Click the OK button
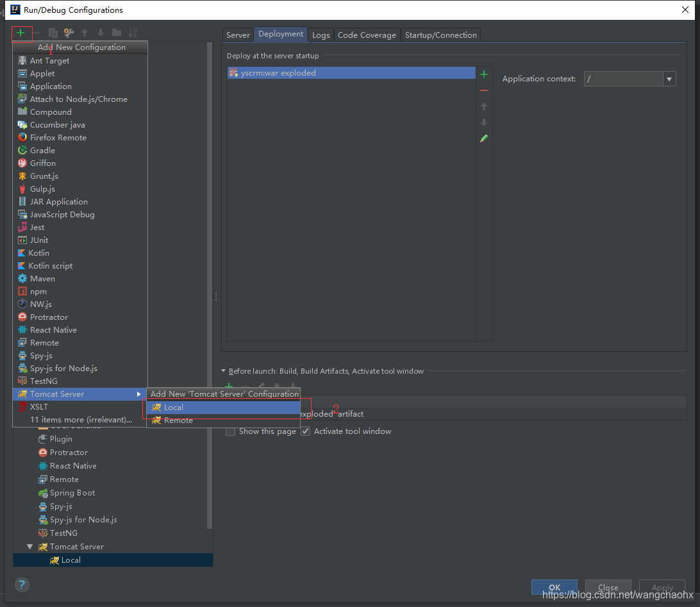Screen dimensions: 700x607 pos(554,587)
